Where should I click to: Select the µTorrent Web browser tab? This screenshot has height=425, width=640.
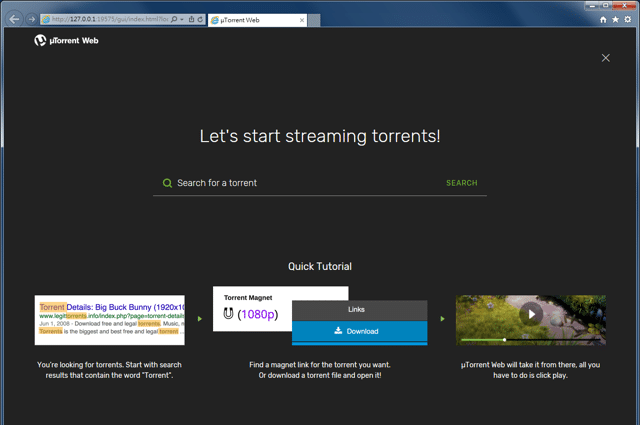pos(257,20)
